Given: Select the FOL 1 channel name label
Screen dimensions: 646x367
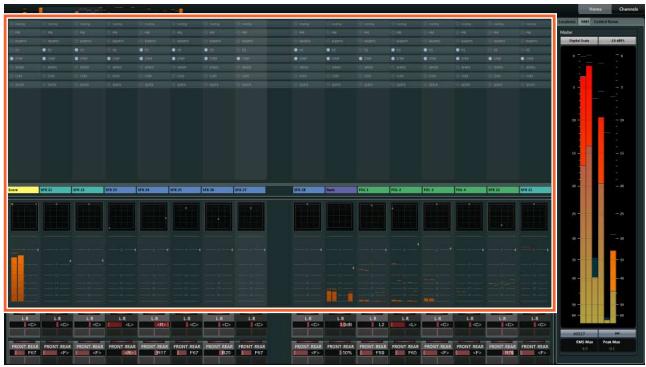Looking at the screenshot, I should [x=373, y=190].
